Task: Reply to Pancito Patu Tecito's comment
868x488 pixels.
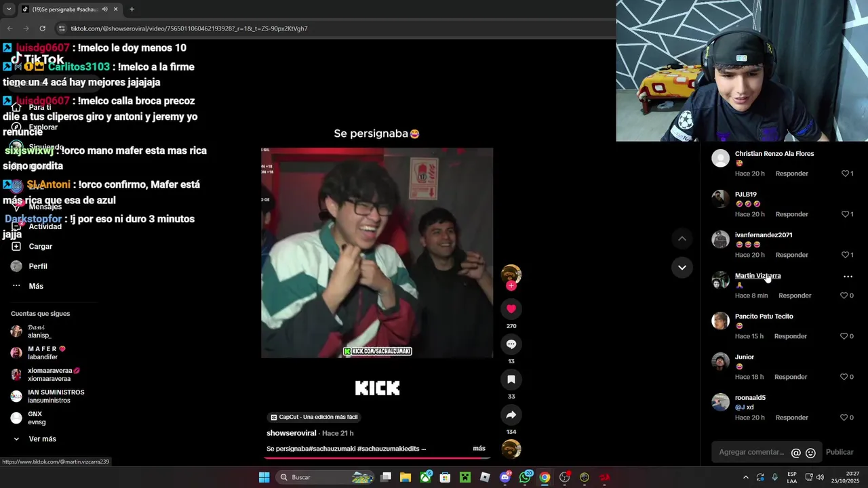Action: [x=791, y=336]
